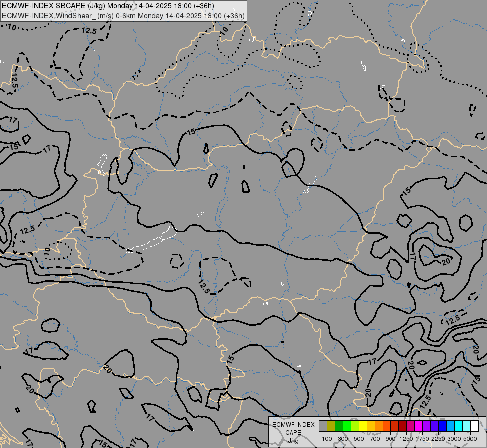
Task: Click the 1750 value on legend scale
Action: 422,439
